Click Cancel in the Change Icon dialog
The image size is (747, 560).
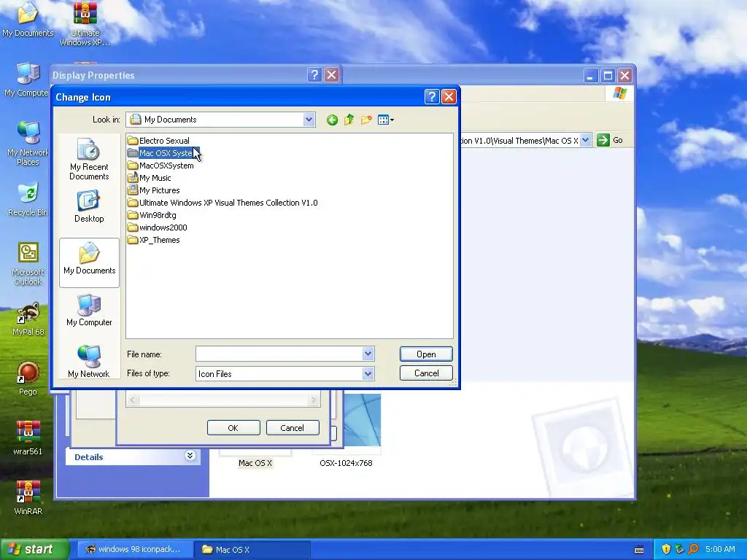(x=426, y=373)
